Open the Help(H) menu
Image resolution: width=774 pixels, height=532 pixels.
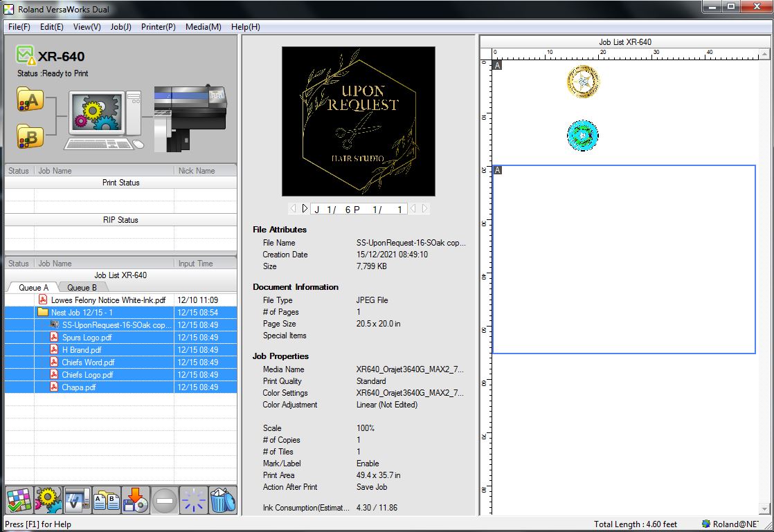(x=245, y=26)
